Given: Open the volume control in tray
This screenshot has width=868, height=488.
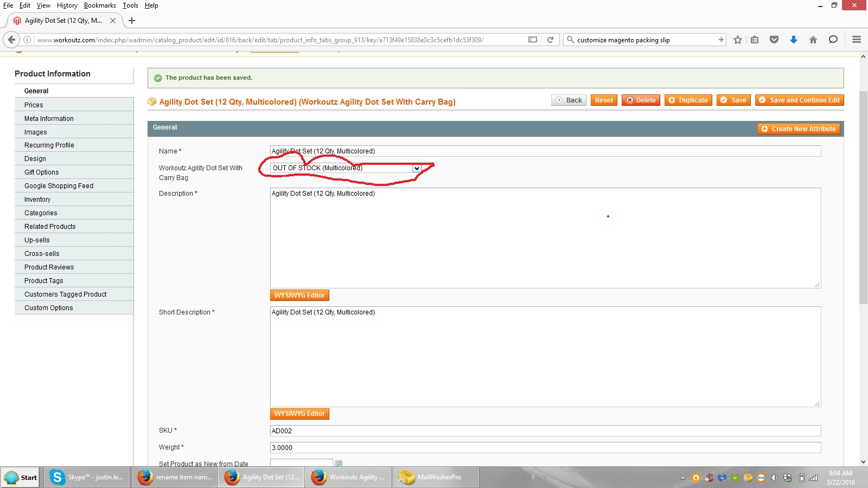Looking at the screenshot, I should coord(774,478).
